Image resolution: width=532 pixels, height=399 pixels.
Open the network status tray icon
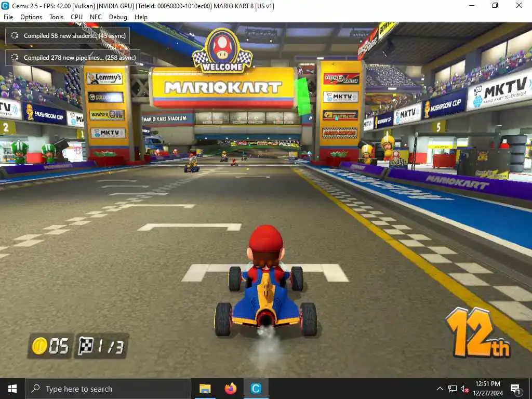click(453, 389)
